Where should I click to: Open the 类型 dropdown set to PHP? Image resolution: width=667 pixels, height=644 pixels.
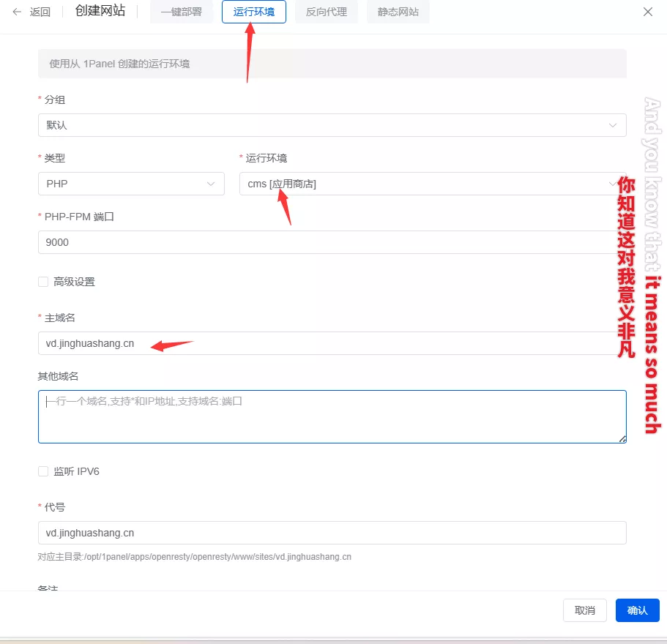click(x=130, y=184)
